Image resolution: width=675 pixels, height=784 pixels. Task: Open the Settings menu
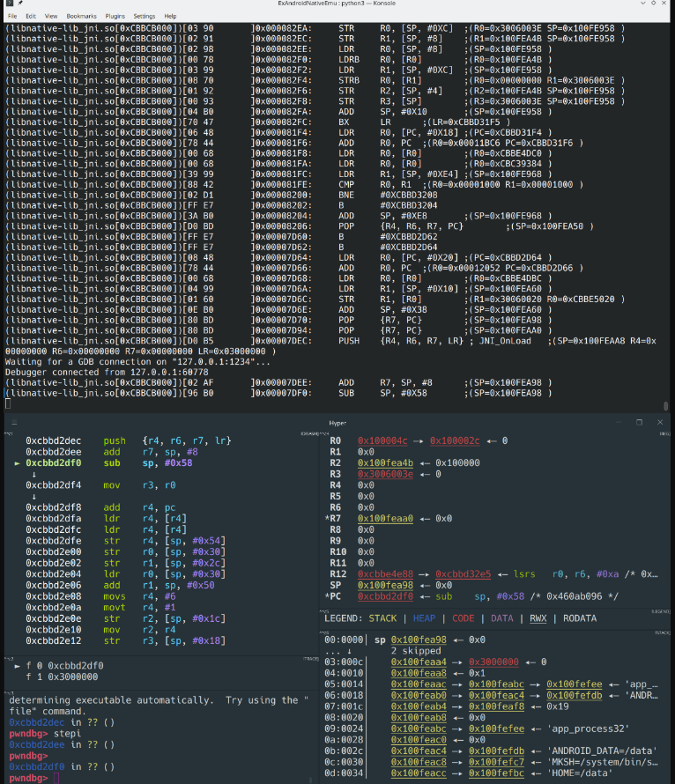coord(145,16)
